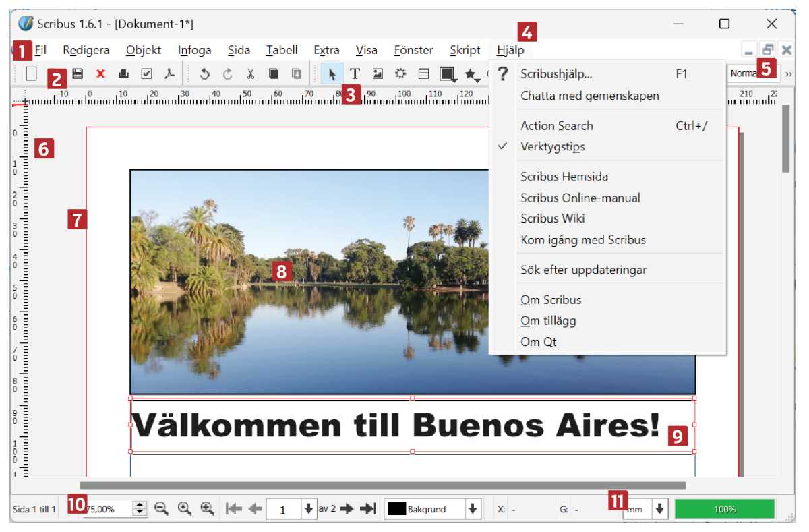Save the document with the floppy disk icon
This screenshot has height=532, width=809.
(78, 73)
